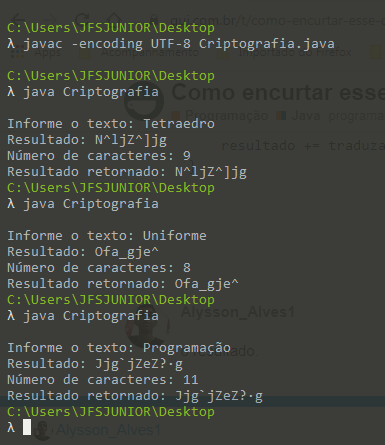Click the browser reload icon behind the terminal
The width and height of the screenshot is (385, 445).
[x=82, y=19]
